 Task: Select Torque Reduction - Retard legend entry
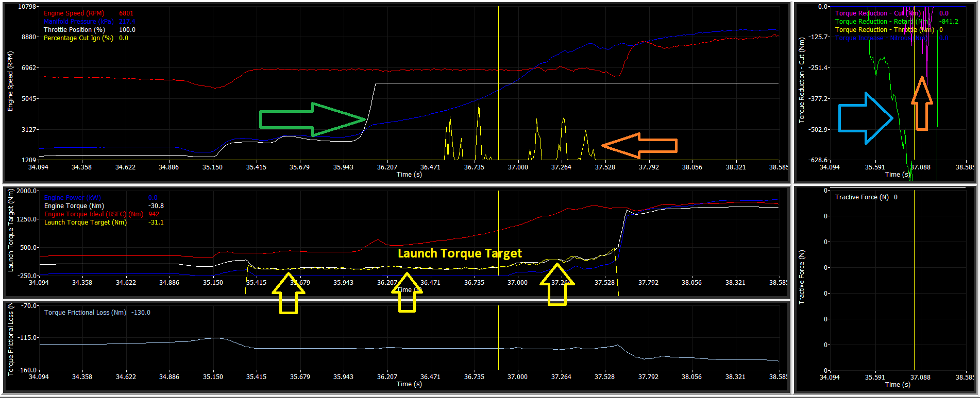click(882, 22)
